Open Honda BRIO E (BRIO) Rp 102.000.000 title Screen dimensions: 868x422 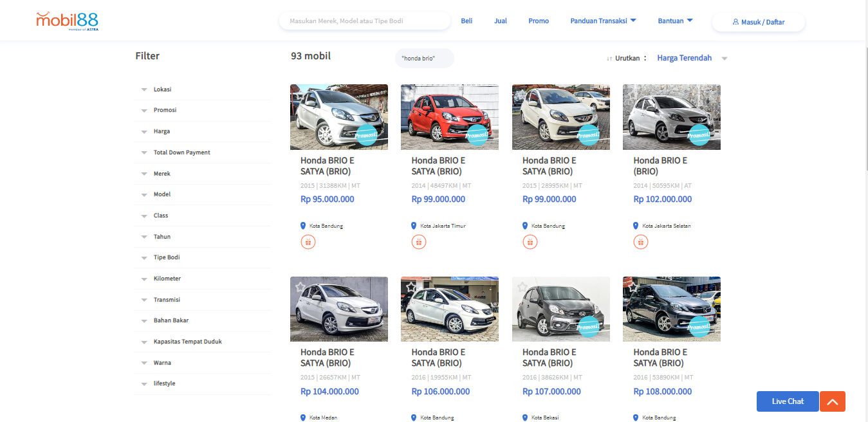[660, 166]
